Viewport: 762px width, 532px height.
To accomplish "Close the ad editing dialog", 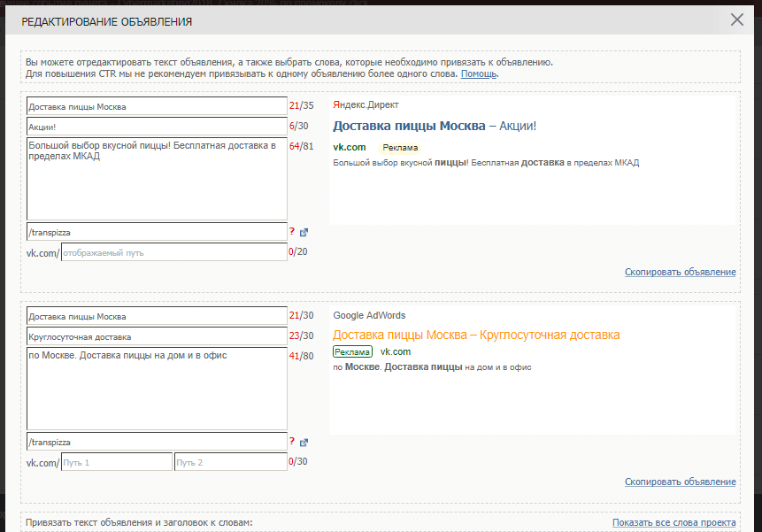I will (x=736, y=19).
